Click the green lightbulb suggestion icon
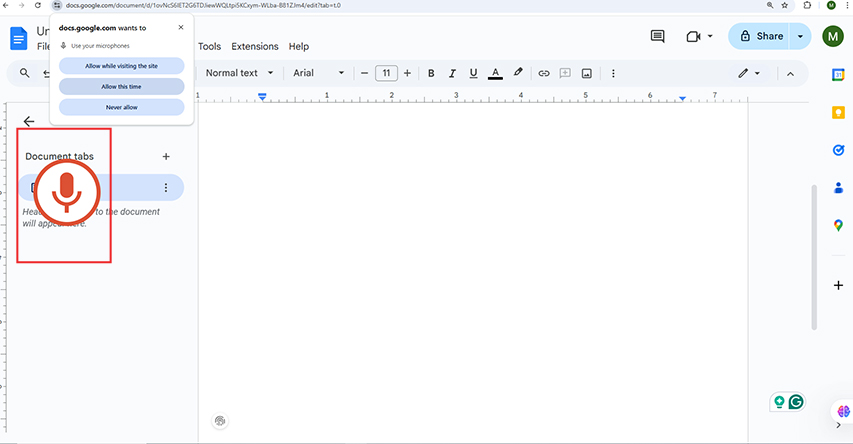Screen dimensions: 853x444 pyautogui.click(x=779, y=402)
